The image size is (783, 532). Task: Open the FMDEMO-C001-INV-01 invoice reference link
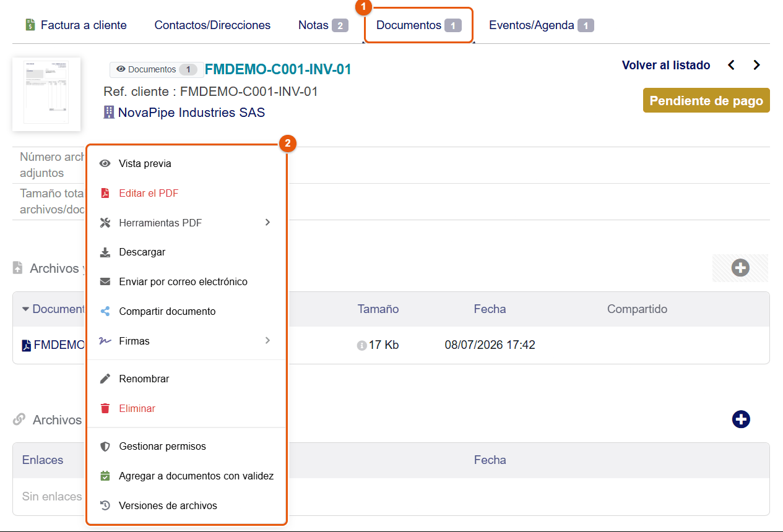tap(278, 69)
